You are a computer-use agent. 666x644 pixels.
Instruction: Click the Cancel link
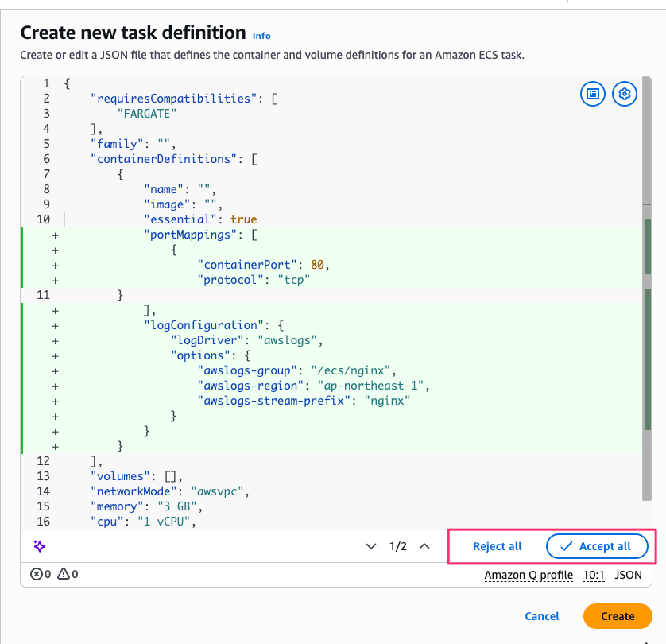[x=541, y=616]
